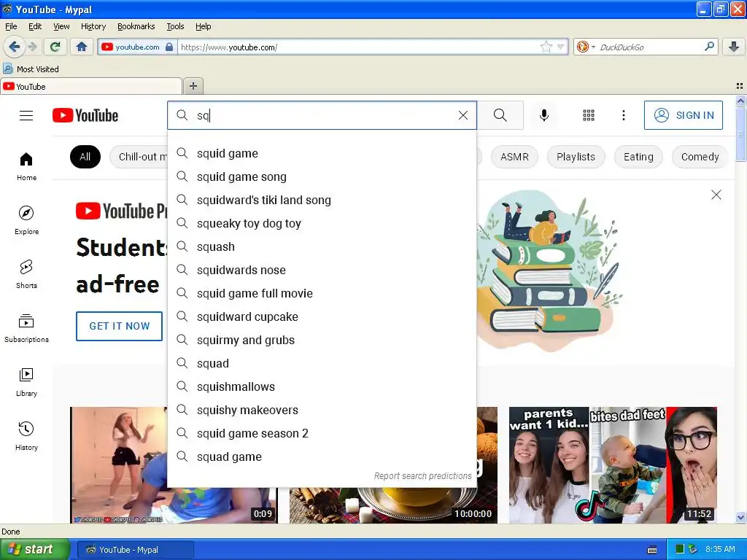The width and height of the screenshot is (747, 560).
Task: Open the YouTube apps grid icon
Action: click(x=589, y=115)
